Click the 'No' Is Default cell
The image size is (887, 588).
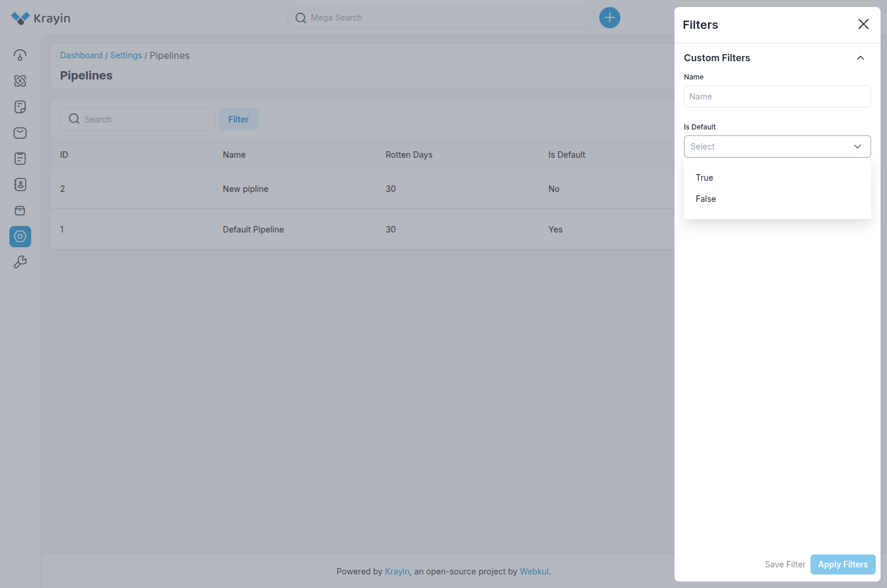point(554,189)
